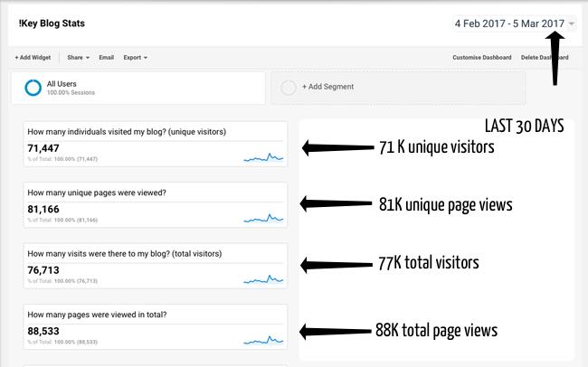The image size is (588, 367).
Task: Open the unique visitors widget title
Action: pos(127,132)
